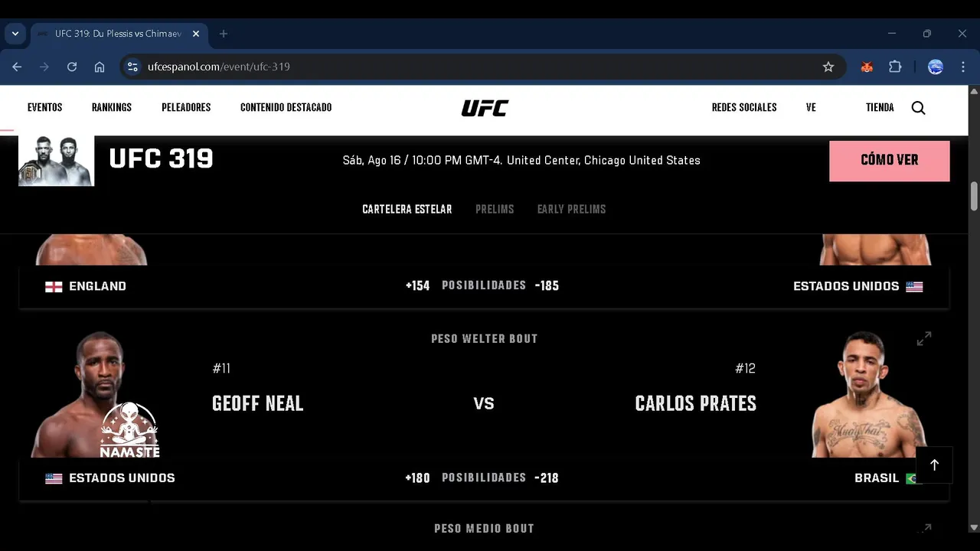This screenshot has width=980, height=551.
Task: Click the page vertical scrollbar thumb
Action: 974,195
